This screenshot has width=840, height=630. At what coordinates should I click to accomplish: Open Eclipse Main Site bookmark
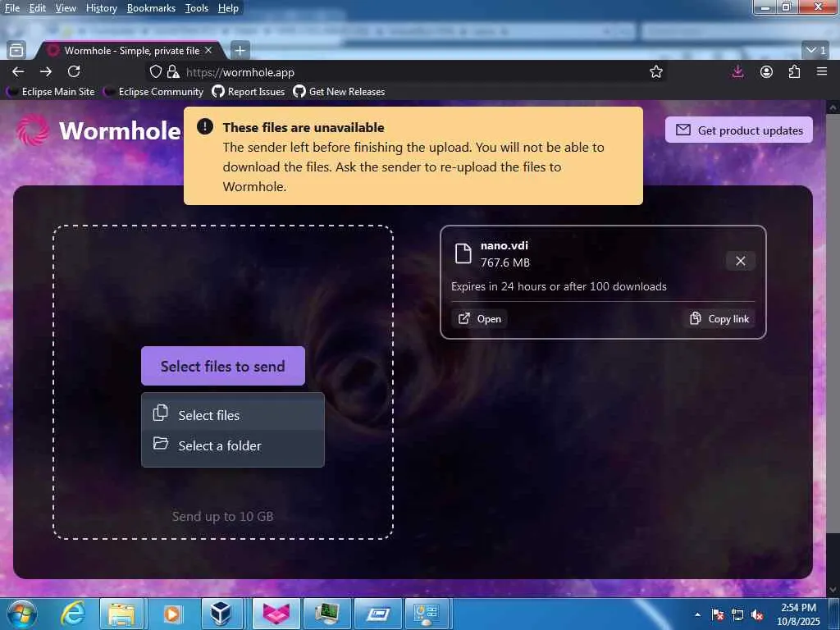[x=51, y=92]
